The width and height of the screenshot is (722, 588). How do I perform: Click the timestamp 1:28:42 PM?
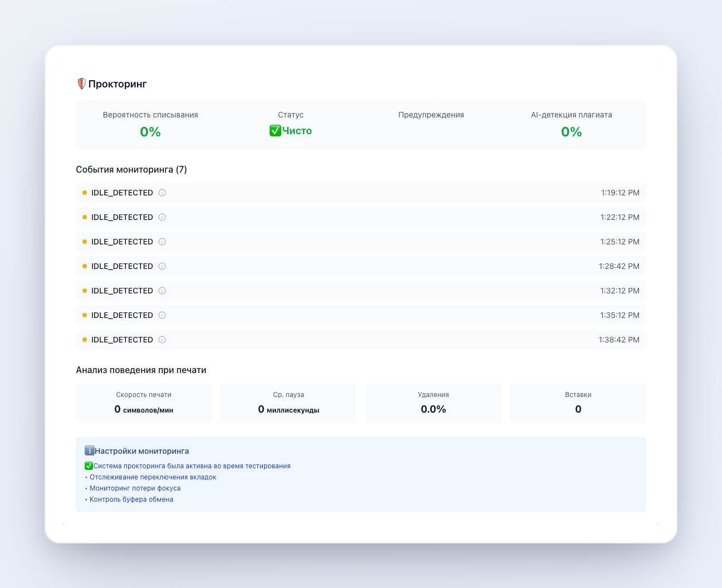(619, 266)
